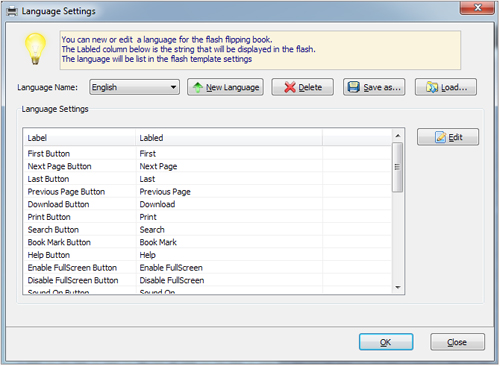Click the vertical scrollbar thumb

(397, 167)
